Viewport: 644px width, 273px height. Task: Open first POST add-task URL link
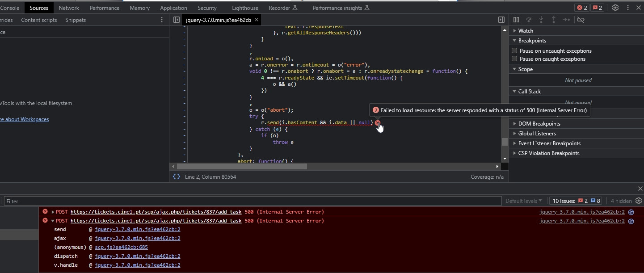(x=156, y=212)
